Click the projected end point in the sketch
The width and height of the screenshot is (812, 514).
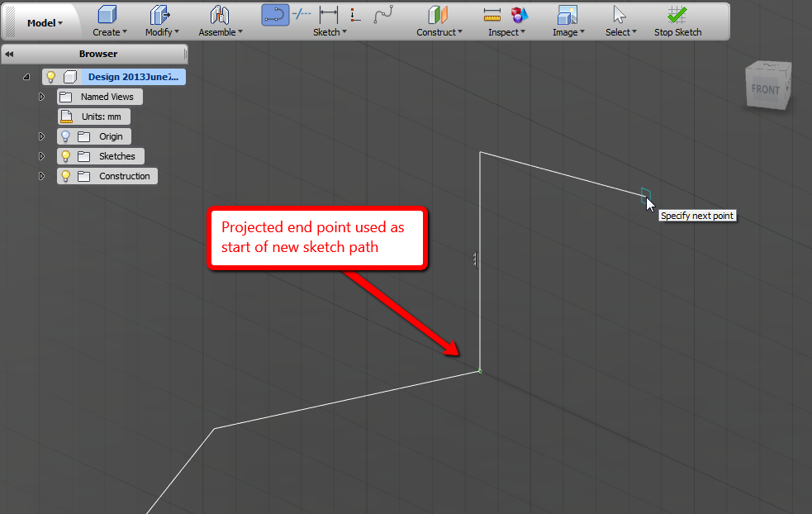pyautogui.click(x=480, y=372)
